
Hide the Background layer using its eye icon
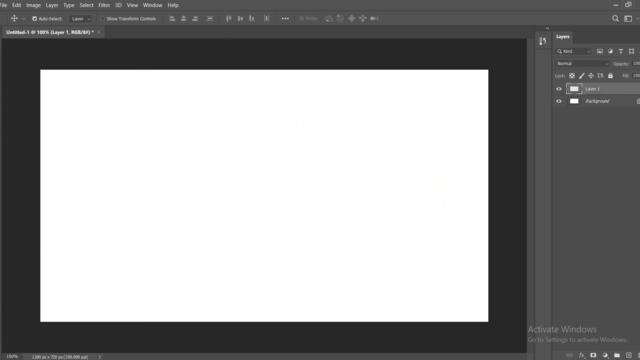tap(559, 101)
